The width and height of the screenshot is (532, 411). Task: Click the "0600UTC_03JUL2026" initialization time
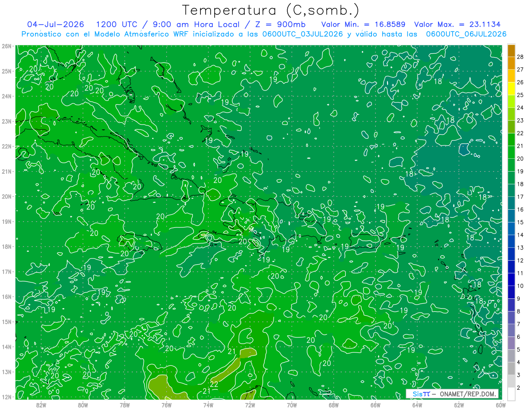tap(303, 34)
